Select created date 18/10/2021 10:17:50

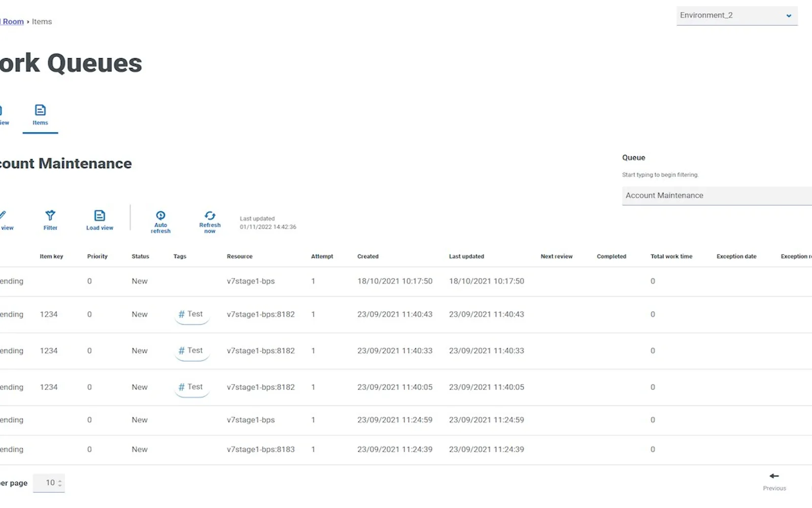pos(395,281)
